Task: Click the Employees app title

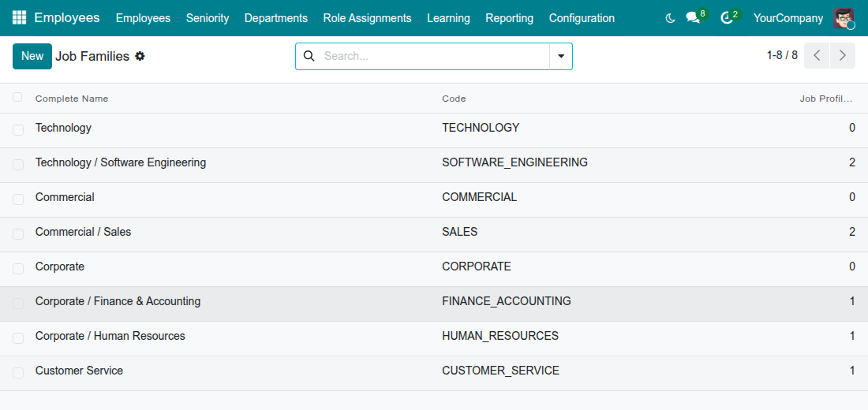Action: pos(67,17)
